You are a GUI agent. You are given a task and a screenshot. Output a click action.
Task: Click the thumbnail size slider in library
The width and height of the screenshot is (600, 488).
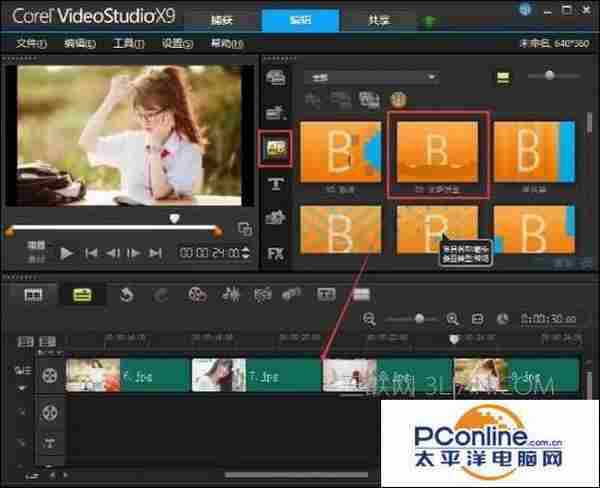pos(548,76)
